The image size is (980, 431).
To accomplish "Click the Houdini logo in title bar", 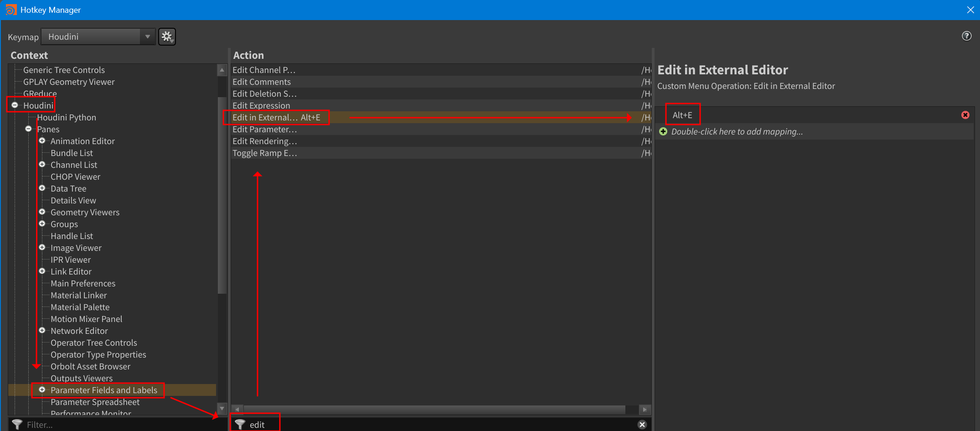I will coord(11,10).
